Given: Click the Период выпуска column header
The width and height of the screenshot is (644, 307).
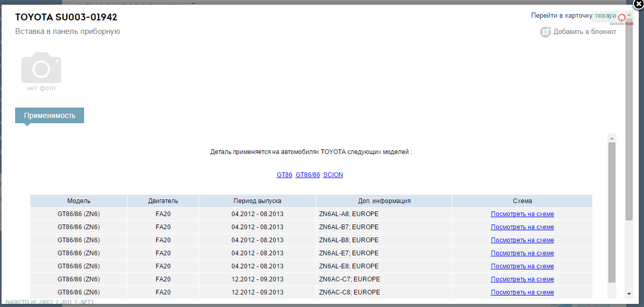Looking at the screenshot, I should coord(257,201).
